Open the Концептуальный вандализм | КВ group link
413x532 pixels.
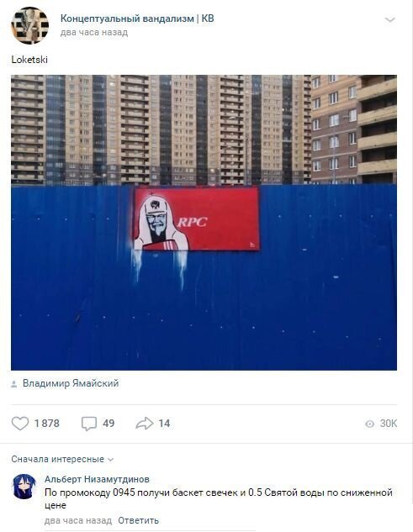tap(137, 18)
